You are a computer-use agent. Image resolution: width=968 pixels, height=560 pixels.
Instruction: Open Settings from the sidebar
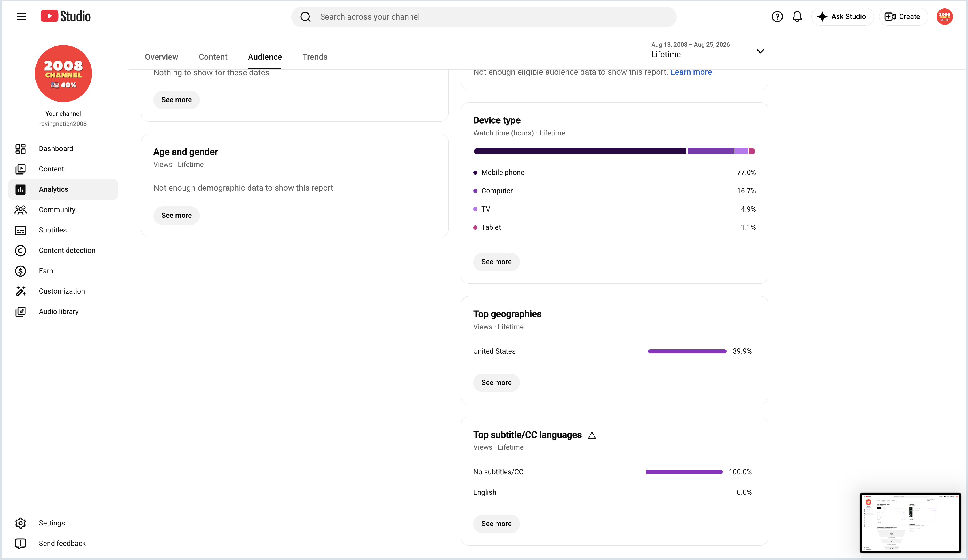[63, 523]
